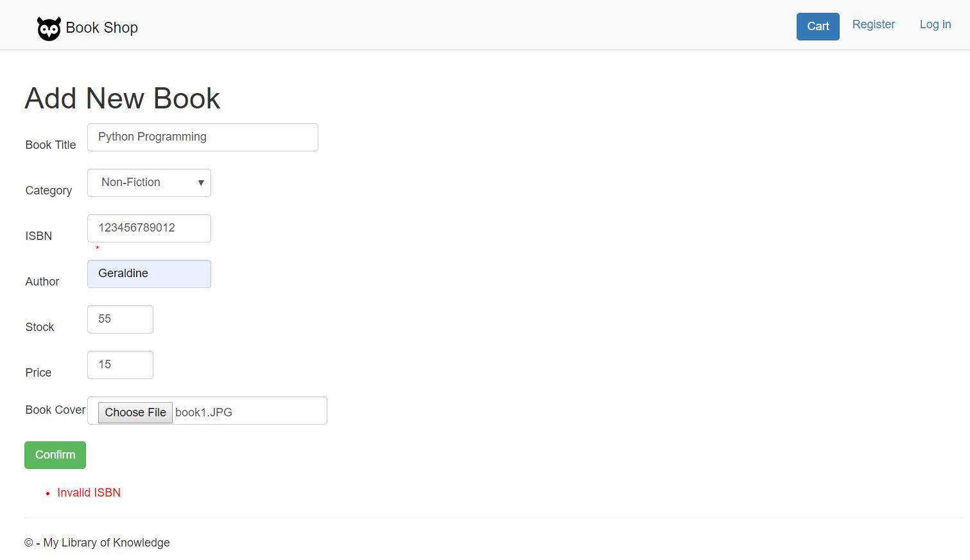Go to the Register page

[x=873, y=24]
